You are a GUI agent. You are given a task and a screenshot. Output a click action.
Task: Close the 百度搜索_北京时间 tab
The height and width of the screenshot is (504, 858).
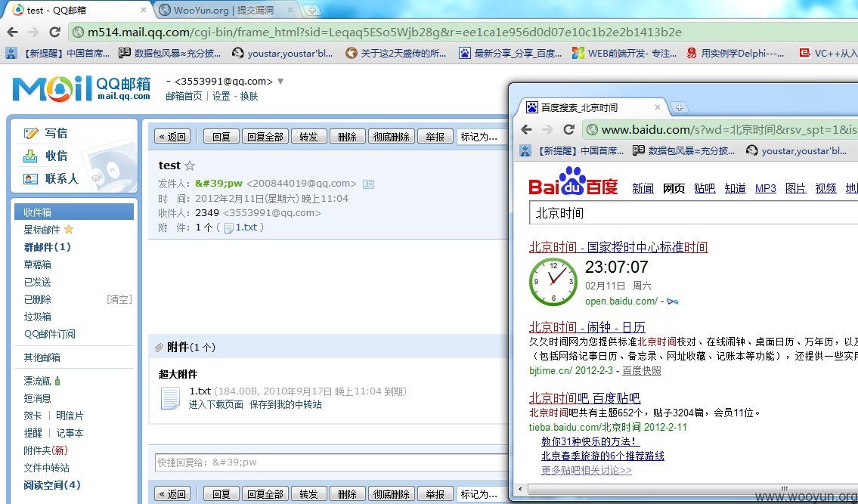(x=658, y=107)
